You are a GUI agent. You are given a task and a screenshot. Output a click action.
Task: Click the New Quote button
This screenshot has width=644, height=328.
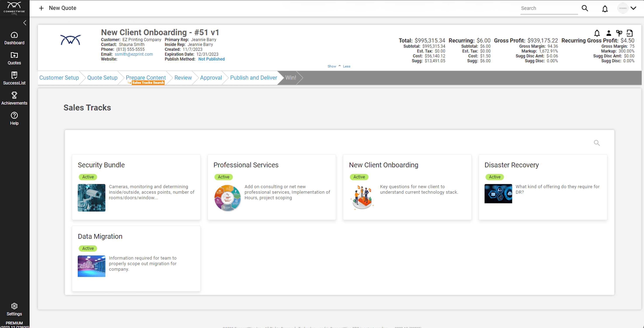pyautogui.click(x=58, y=8)
